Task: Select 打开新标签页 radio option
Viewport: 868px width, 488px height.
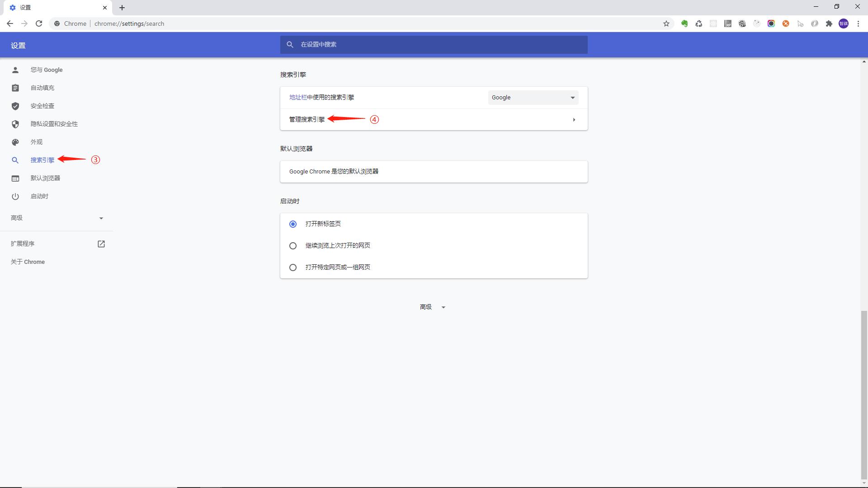Action: click(x=293, y=224)
